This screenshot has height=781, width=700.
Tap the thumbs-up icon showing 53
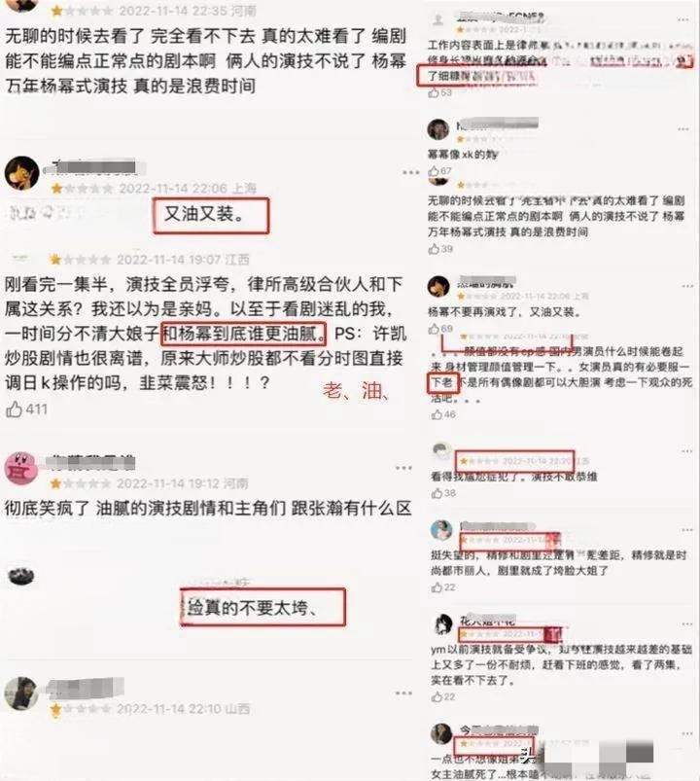[x=434, y=92]
